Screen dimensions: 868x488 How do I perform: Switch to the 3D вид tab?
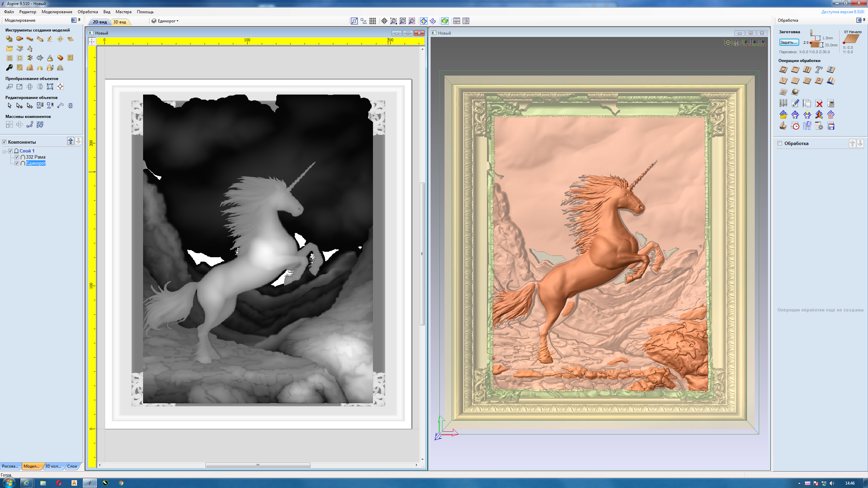pyautogui.click(x=119, y=22)
